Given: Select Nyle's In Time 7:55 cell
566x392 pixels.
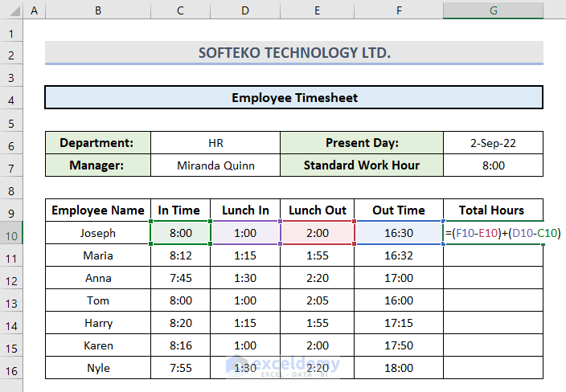Looking at the screenshot, I should click(180, 368).
